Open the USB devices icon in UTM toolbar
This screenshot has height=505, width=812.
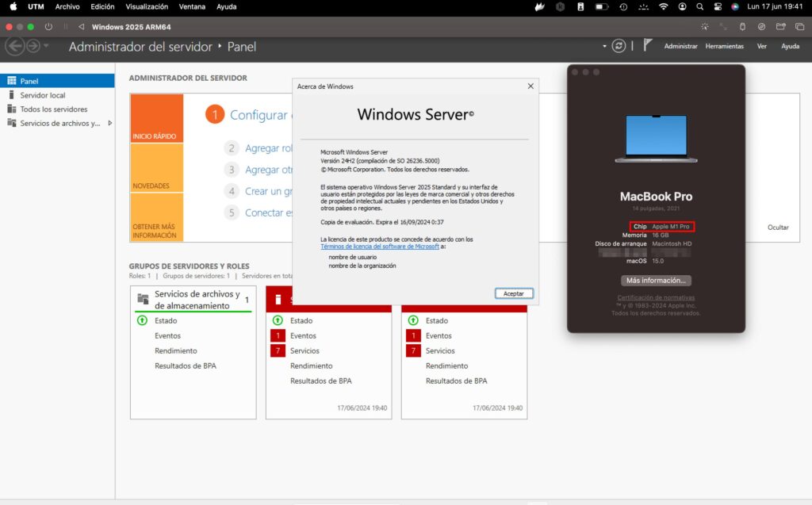pyautogui.click(x=742, y=26)
